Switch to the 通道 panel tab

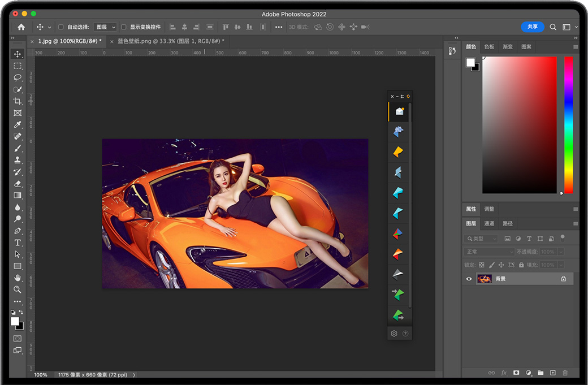490,223
